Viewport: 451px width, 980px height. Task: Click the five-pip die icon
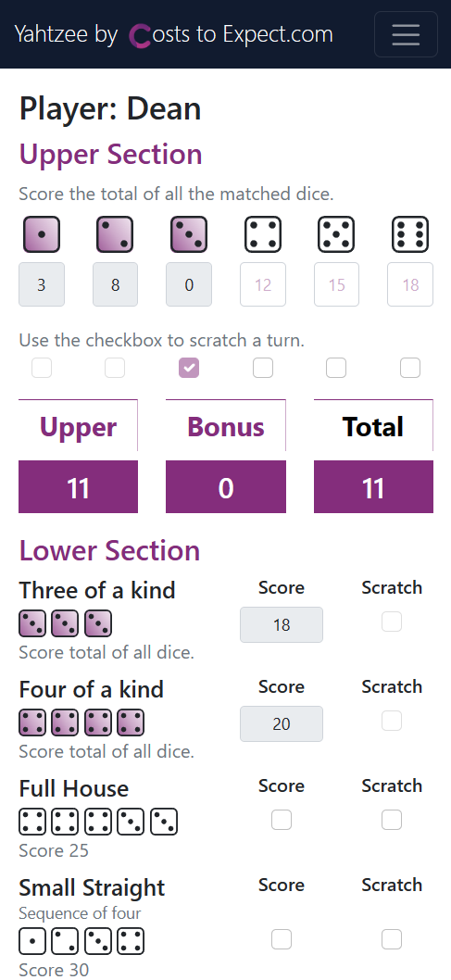click(336, 234)
